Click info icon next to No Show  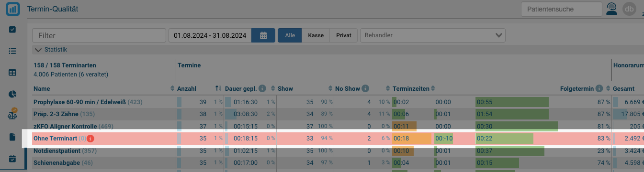(x=365, y=89)
